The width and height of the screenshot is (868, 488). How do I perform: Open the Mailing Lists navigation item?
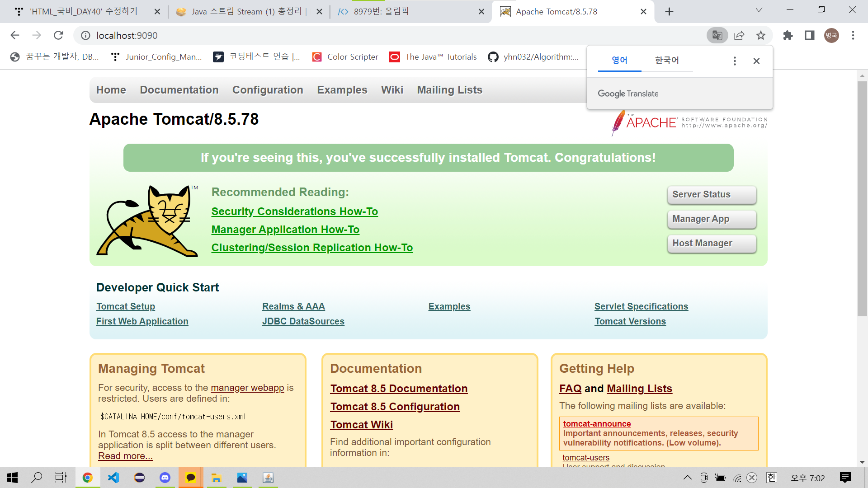tap(450, 90)
